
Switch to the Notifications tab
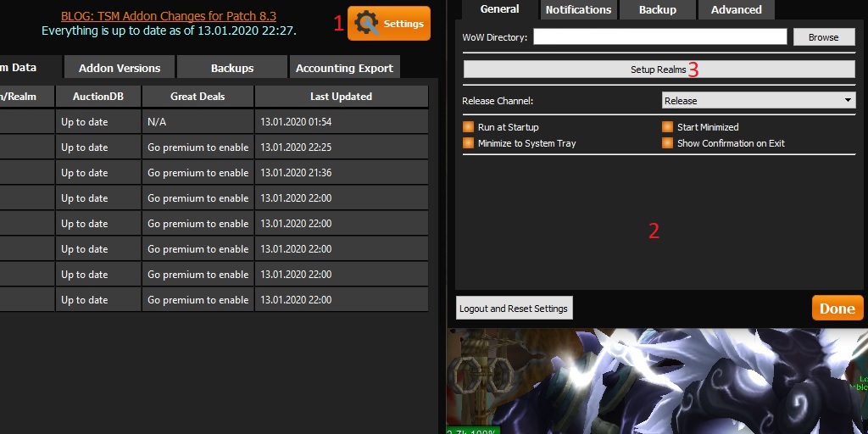pos(578,10)
